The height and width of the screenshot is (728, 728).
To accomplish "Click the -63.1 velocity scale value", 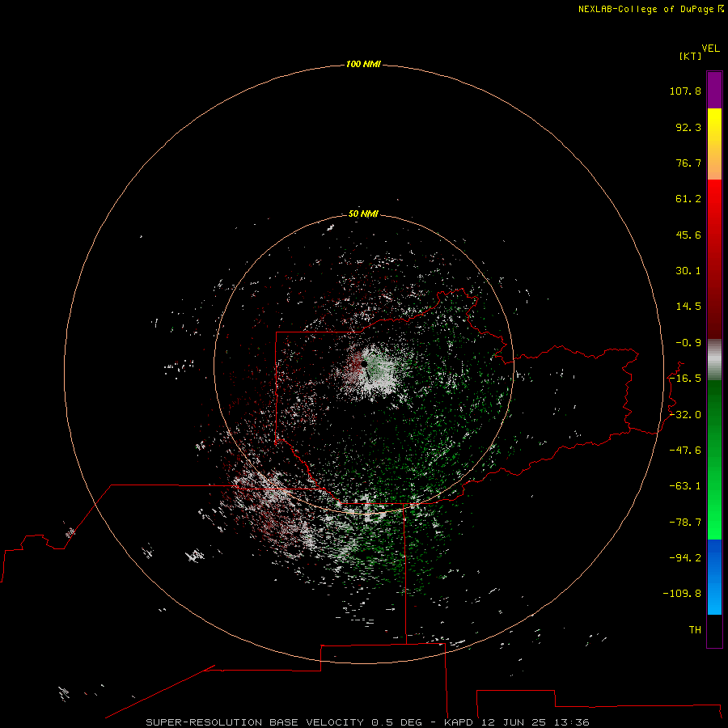I will tap(685, 486).
